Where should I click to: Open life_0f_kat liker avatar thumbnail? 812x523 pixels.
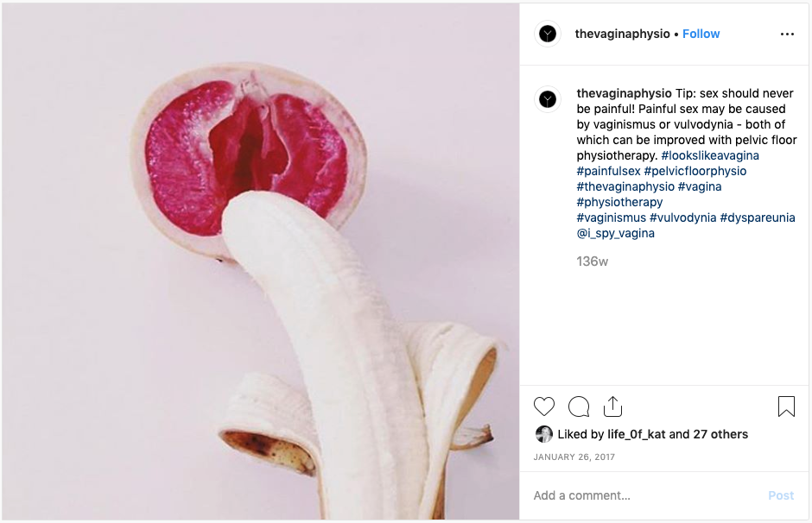pos(543,434)
